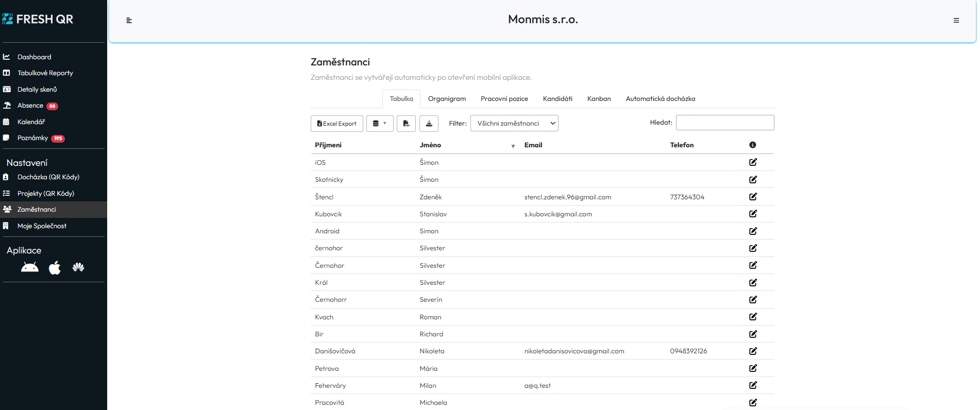Click the Apple iOS app icon
This screenshot has width=980, height=410.
[55, 267]
